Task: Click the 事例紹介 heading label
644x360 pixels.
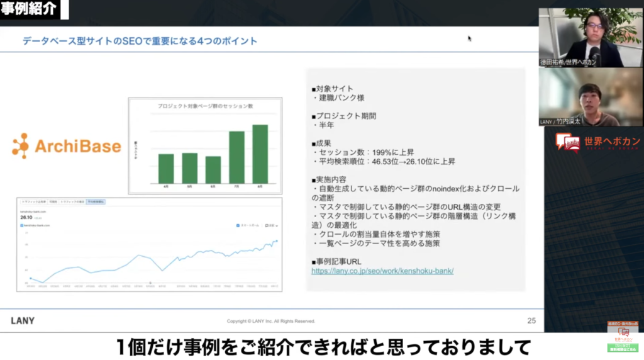Action: 29,8
